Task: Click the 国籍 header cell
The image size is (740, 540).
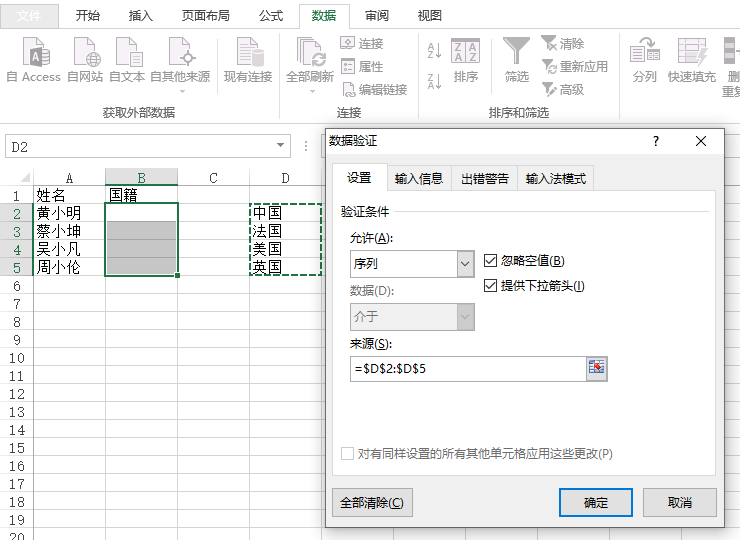Action: pyautogui.click(x=141, y=195)
